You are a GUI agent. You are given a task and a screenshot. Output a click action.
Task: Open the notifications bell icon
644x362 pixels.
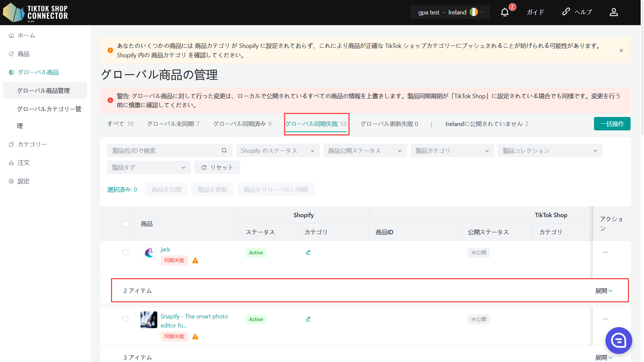504,12
